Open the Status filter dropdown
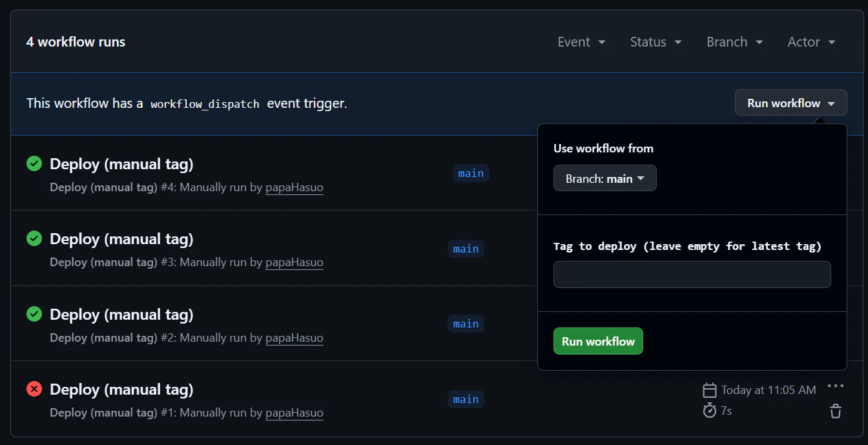This screenshot has height=445, width=868. pyautogui.click(x=656, y=42)
